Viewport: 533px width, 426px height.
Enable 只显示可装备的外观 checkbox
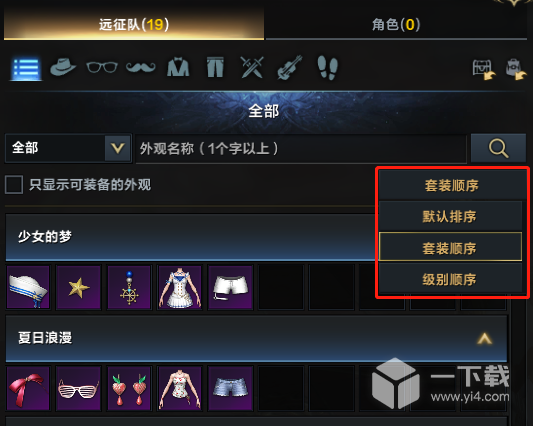tap(14, 185)
